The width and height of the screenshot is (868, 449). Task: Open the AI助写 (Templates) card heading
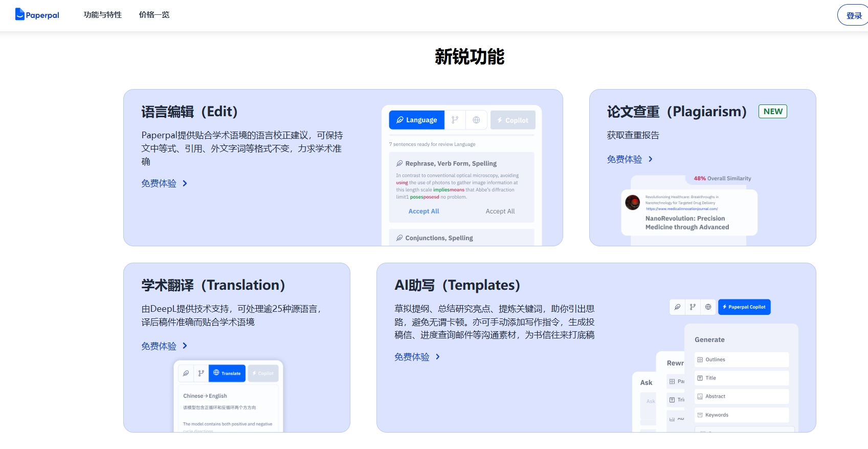click(x=457, y=285)
